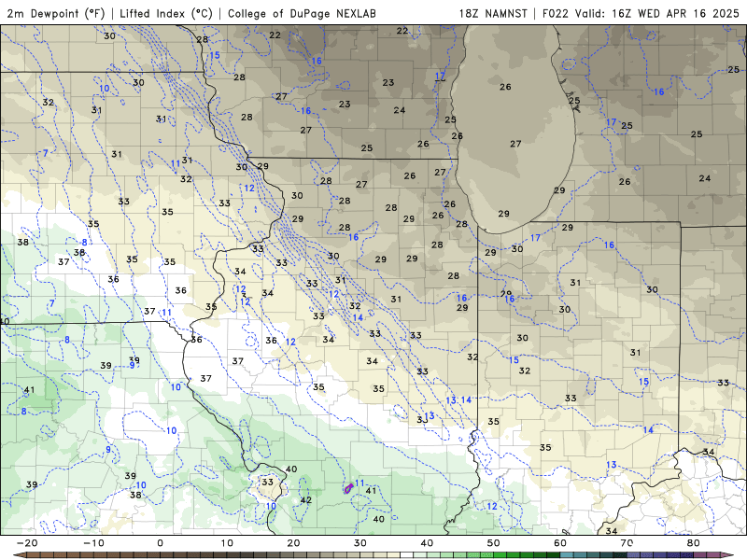The image size is (747, 560).
Task: Click the black 42 dewpoint value on map
Action: pyautogui.click(x=306, y=500)
